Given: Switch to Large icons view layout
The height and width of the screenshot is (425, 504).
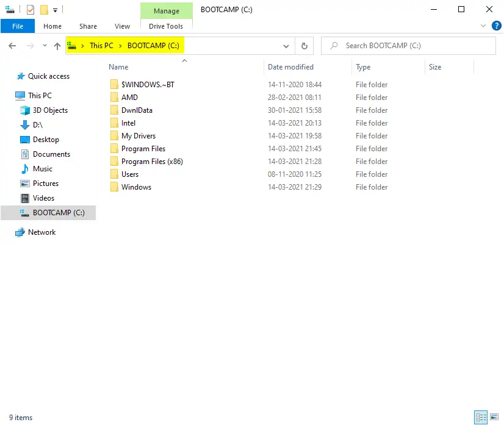Looking at the screenshot, I should tap(494, 417).
